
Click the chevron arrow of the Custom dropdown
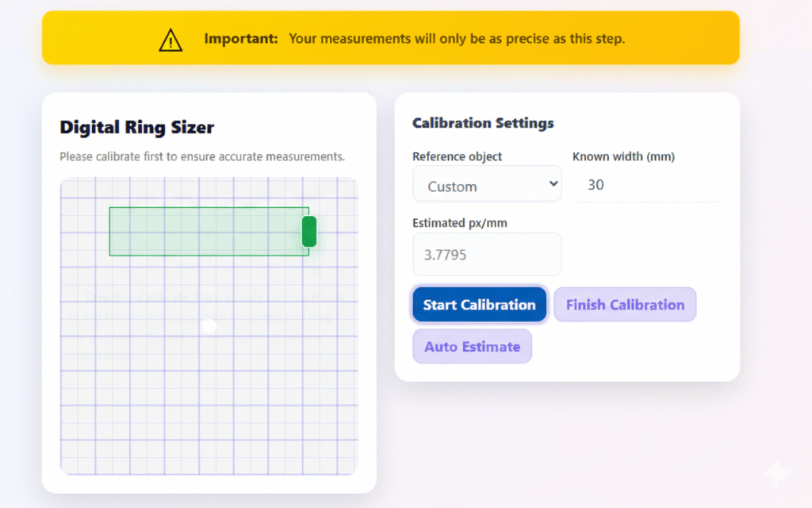coord(553,185)
